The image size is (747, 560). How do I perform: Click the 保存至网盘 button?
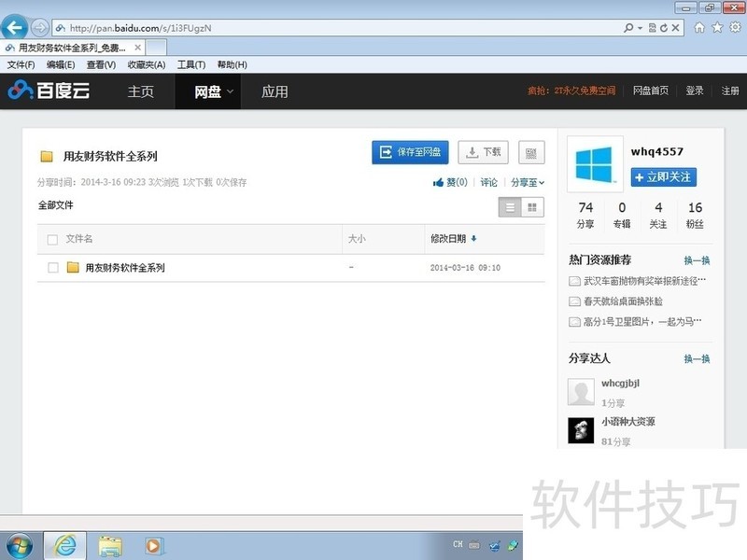410,152
